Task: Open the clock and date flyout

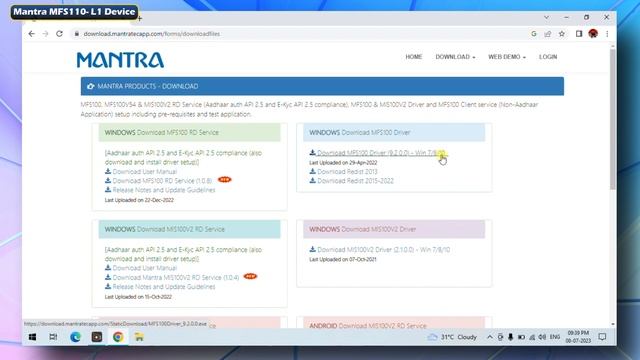Action: (578, 337)
